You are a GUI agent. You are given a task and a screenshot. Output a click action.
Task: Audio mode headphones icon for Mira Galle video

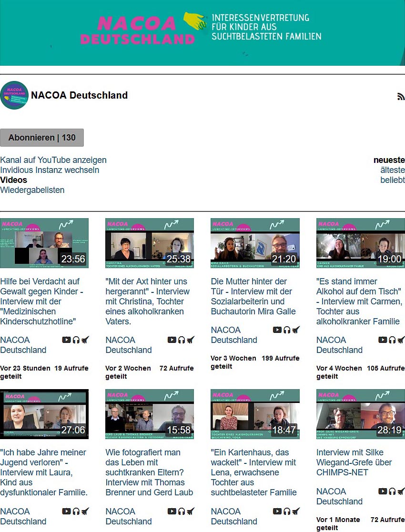pyautogui.click(x=287, y=330)
